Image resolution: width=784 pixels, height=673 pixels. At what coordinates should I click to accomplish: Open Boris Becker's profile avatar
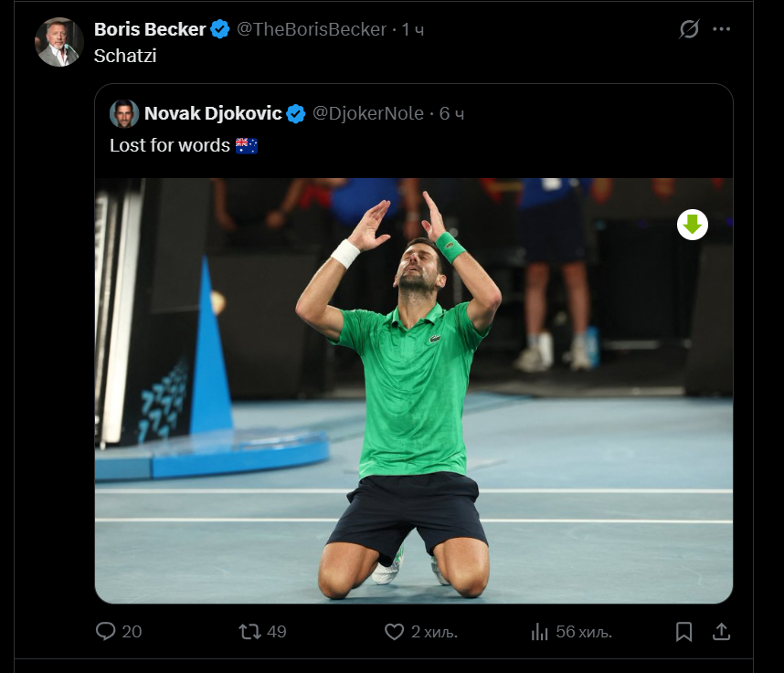59,42
